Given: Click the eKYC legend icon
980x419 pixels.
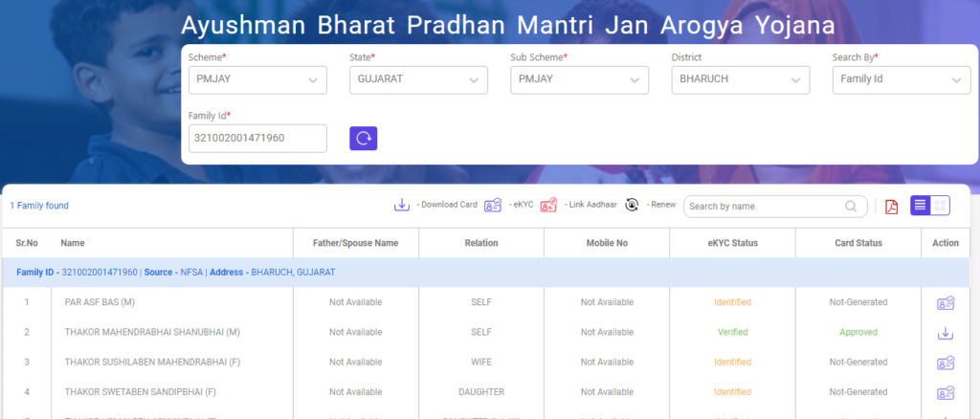Looking at the screenshot, I should [493, 205].
